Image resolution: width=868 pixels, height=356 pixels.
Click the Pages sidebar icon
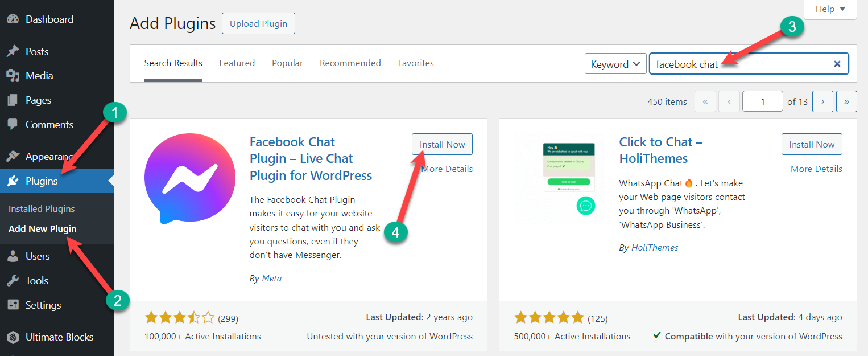[13, 100]
